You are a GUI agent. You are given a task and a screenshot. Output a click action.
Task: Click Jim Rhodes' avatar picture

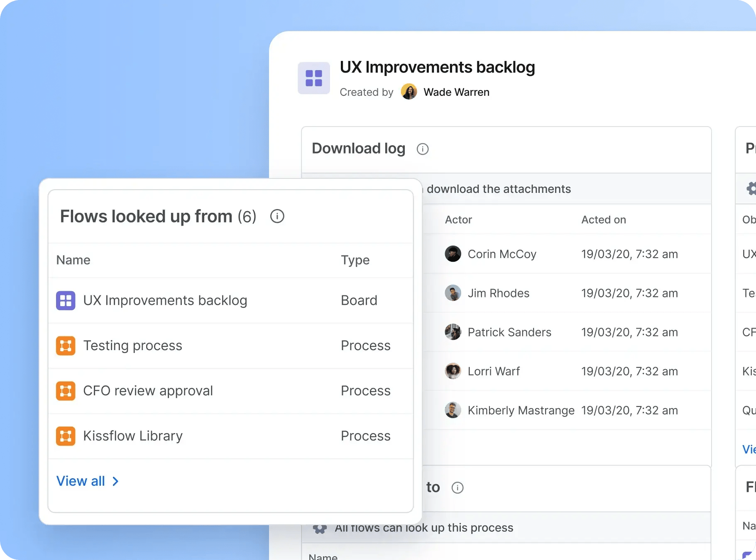point(453,293)
